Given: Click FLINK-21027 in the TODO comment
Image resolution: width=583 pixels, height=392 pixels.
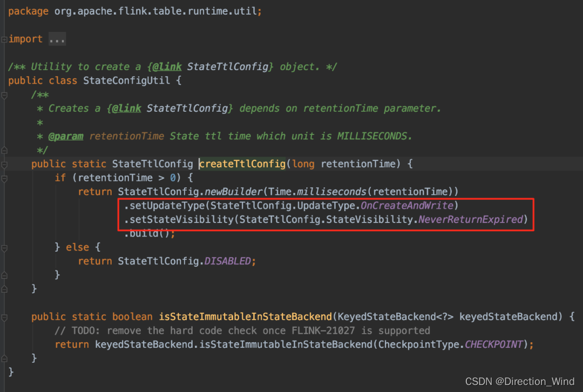Looking at the screenshot, I should tap(323, 330).
